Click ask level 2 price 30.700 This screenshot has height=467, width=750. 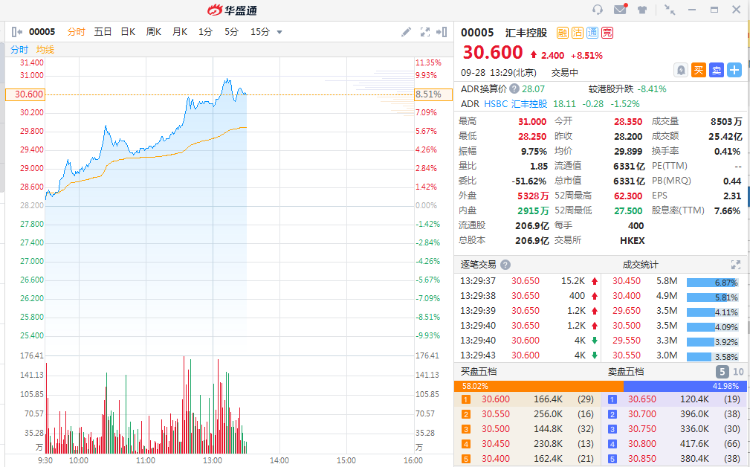[x=642, y=414]
